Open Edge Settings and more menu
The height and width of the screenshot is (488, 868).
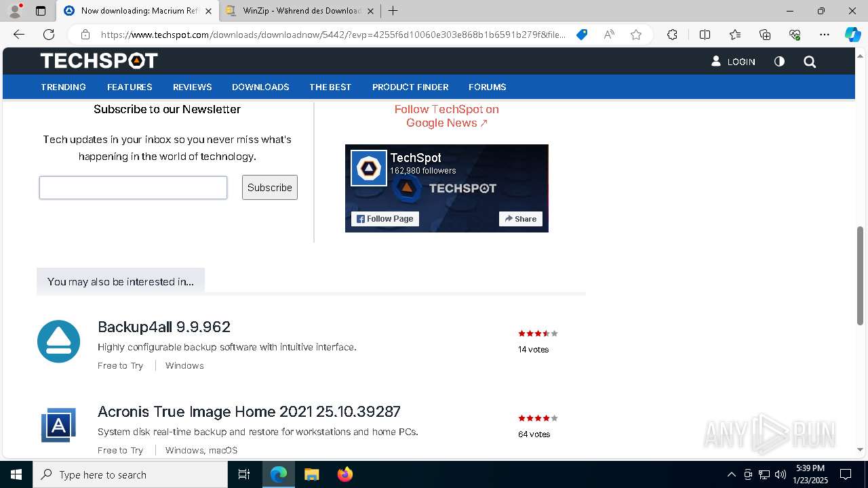click(825, 35)
